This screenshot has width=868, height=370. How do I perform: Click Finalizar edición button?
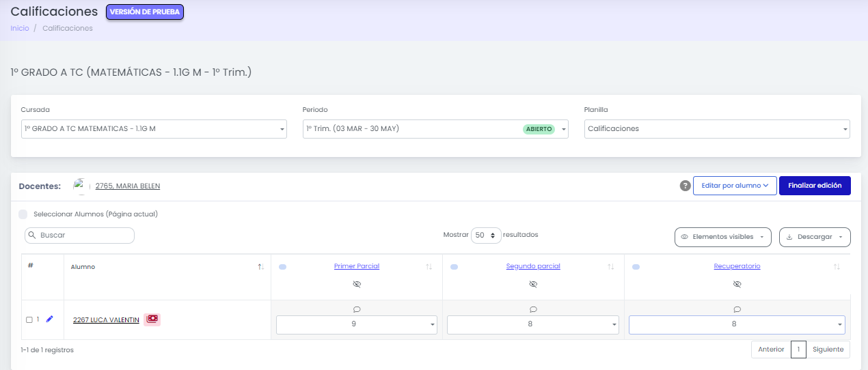point(815,186)
